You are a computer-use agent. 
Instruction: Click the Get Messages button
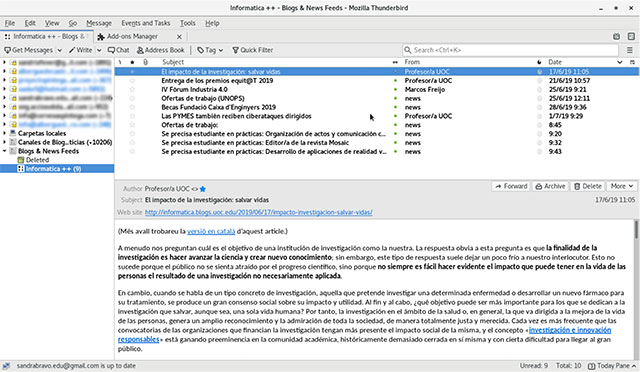click(x=29, y=50)
